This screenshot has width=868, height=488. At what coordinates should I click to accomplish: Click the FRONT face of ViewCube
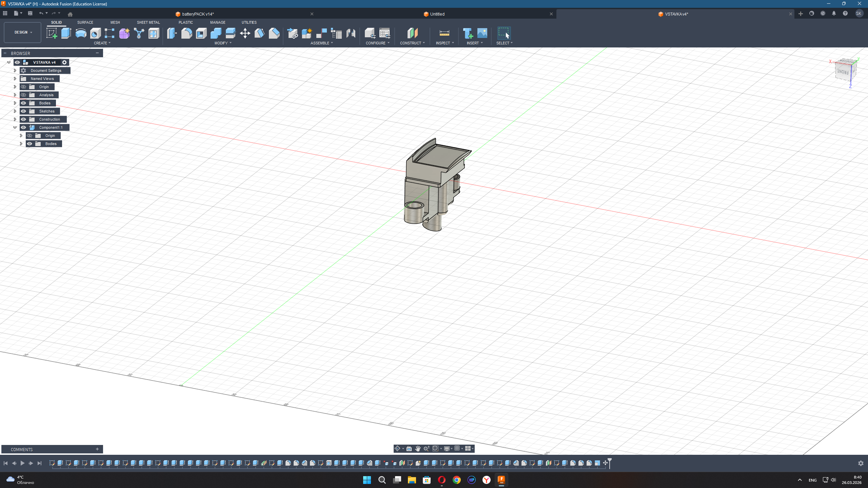(x=843, y=72)
